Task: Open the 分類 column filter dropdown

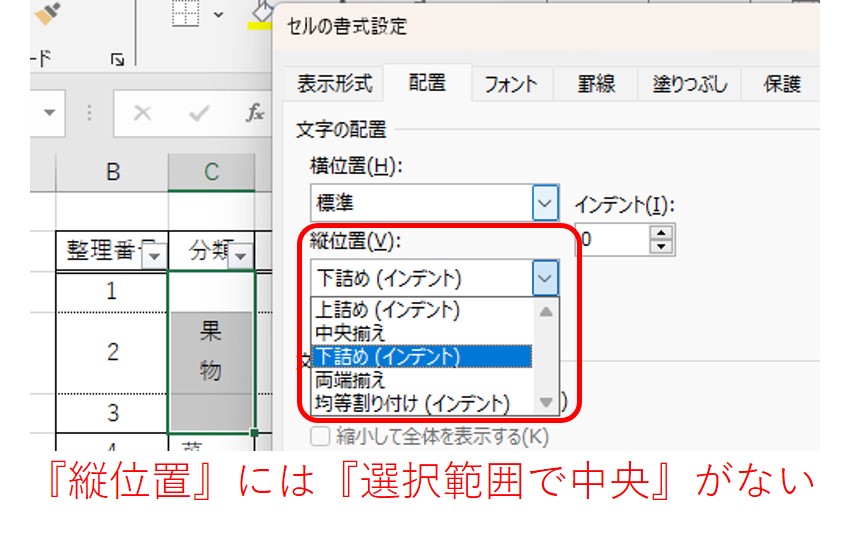Action: point(241,256)
